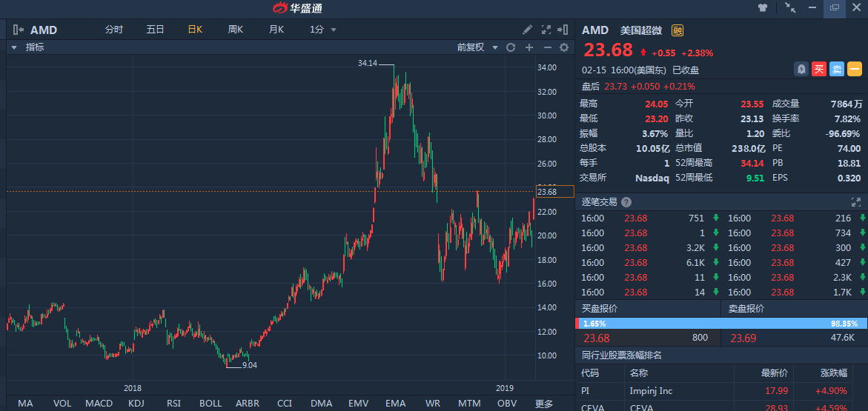Screen dimensions: 868x411
Task: Click the 同行业股票涨幅排名 heading
Action: point(622,355)
